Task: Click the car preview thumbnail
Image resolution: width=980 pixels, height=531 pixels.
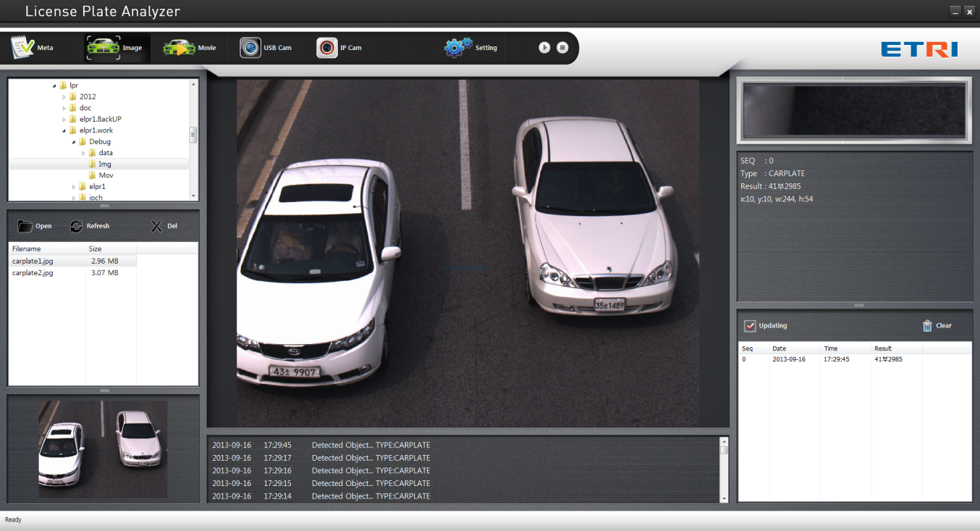Action: (x=103, y=449)
